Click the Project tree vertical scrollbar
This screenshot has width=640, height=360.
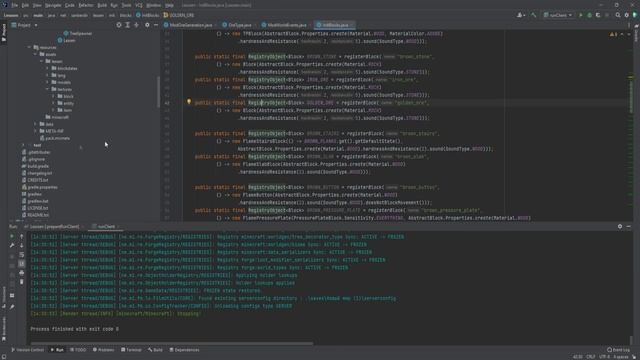click(x=158, y=92)
